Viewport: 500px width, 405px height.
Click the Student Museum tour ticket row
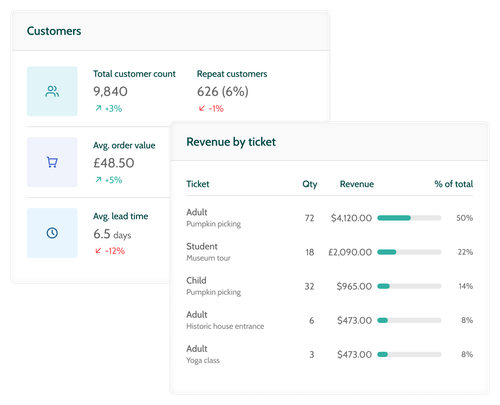(x=329, y=252)
